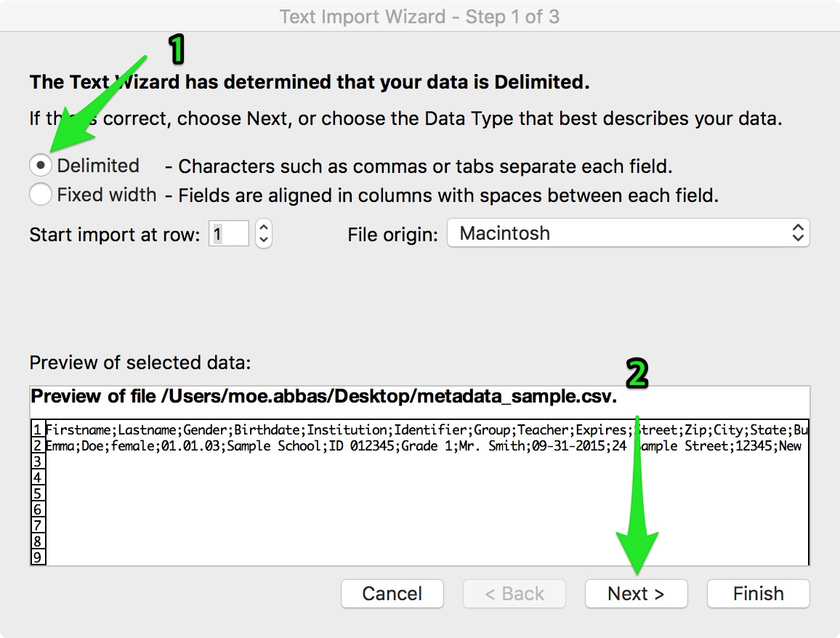Click the 'Preview of selected data:' label
This screenshot has height=638, width=840.
point(140,363)
